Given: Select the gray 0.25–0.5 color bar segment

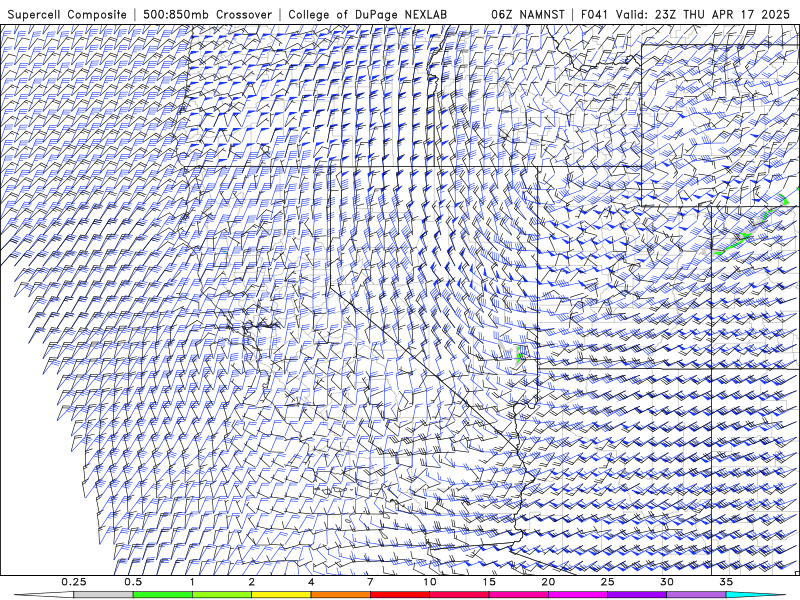Looking at the screenshot, I should (103, 595).
